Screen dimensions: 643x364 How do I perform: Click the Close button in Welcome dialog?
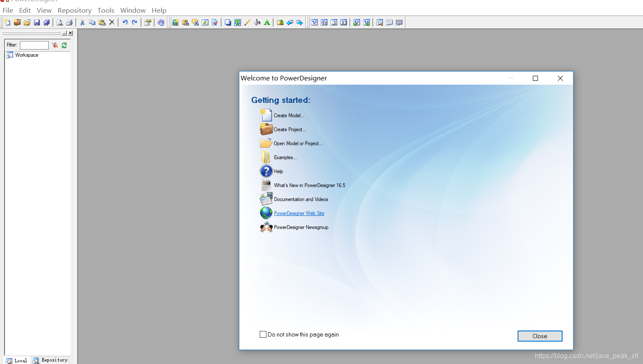(540, 336)
